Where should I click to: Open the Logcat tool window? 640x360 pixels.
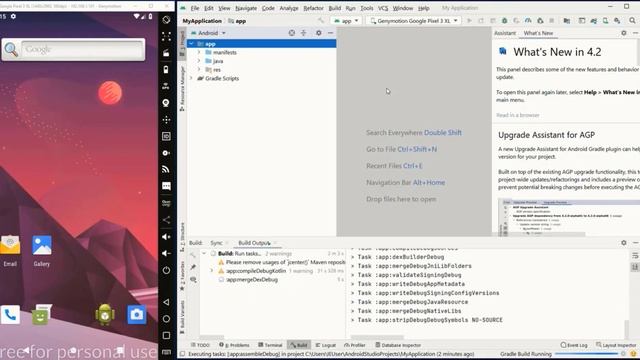[325, 345]
